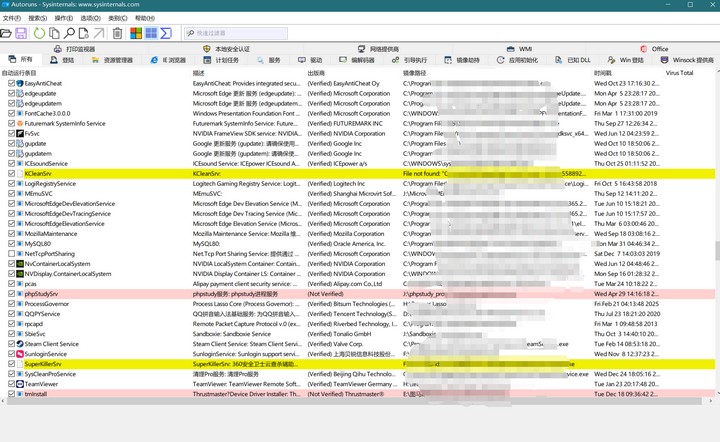Uncheck the EasyAntiCheat entry checkbox

pos(12,83)
